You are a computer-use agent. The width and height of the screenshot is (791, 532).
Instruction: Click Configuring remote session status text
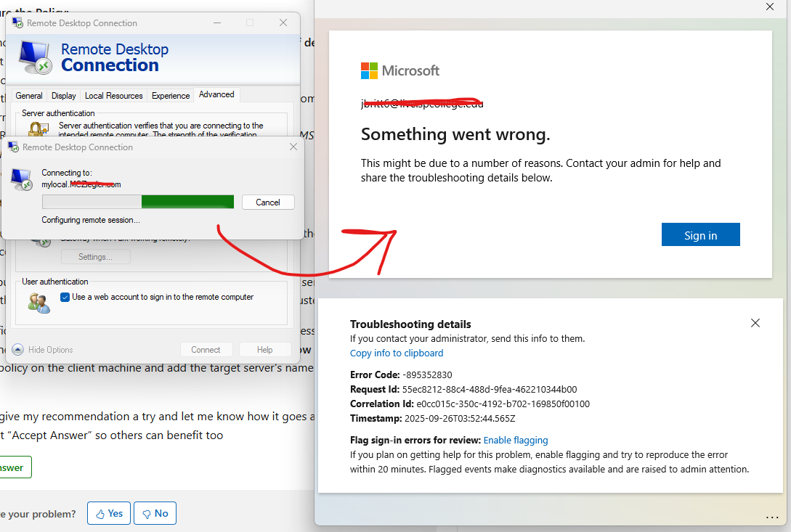click(91, 220)
